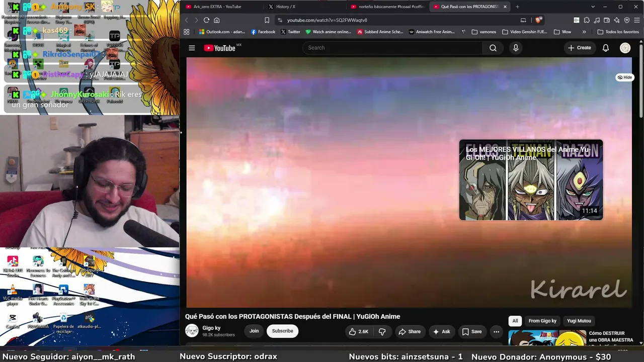Select the Qué Pasó con los PROTAGONISTAS tab
This screenshot has height=362, width=644.
point(469,7)
